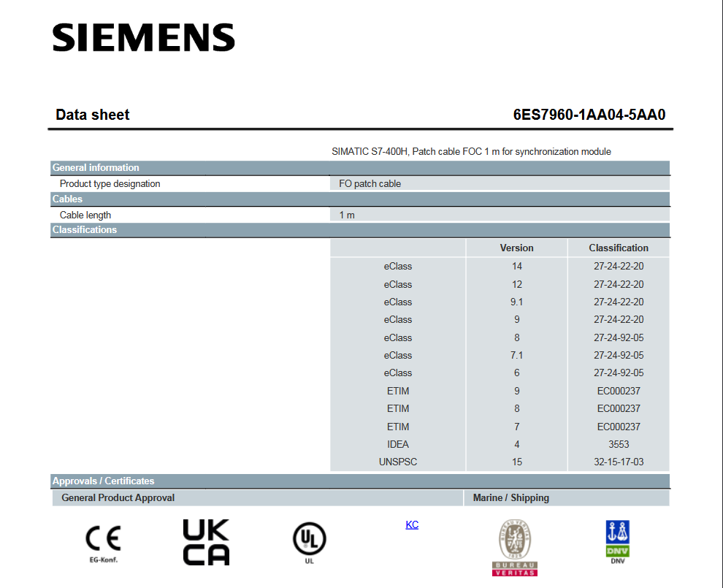Open the Bureau Veritas certificate logo

point(515,547)
